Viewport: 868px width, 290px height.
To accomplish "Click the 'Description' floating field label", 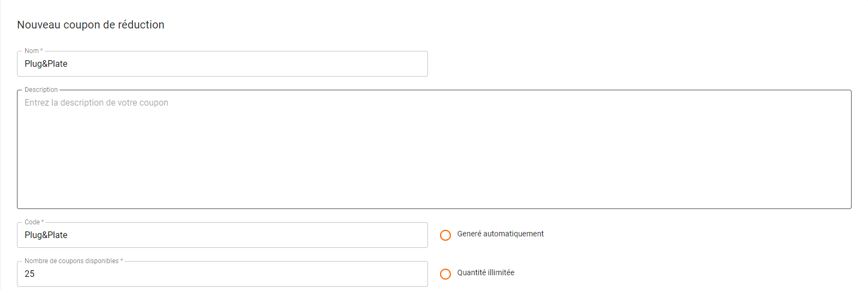I will 41,90.
